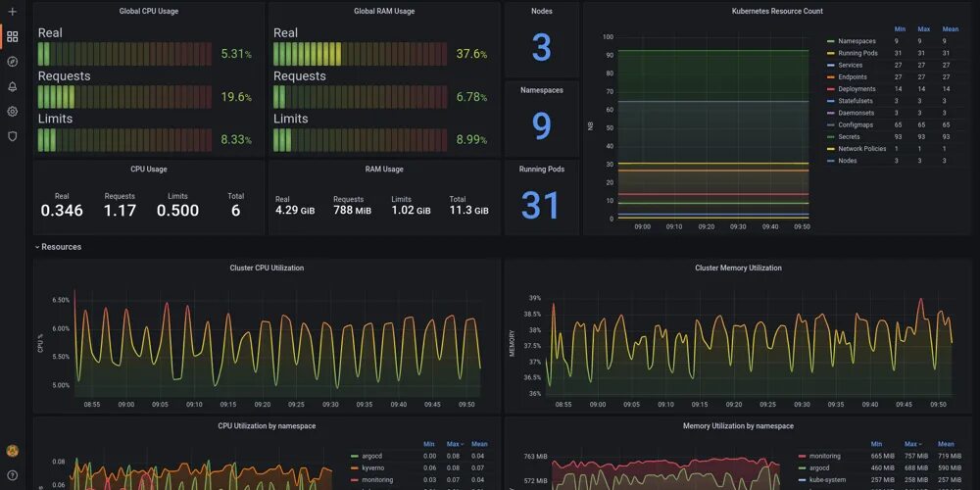Open the Cluster CPU Utilization panel menu
The image size is (980, 490).
[x=267, y=268]
